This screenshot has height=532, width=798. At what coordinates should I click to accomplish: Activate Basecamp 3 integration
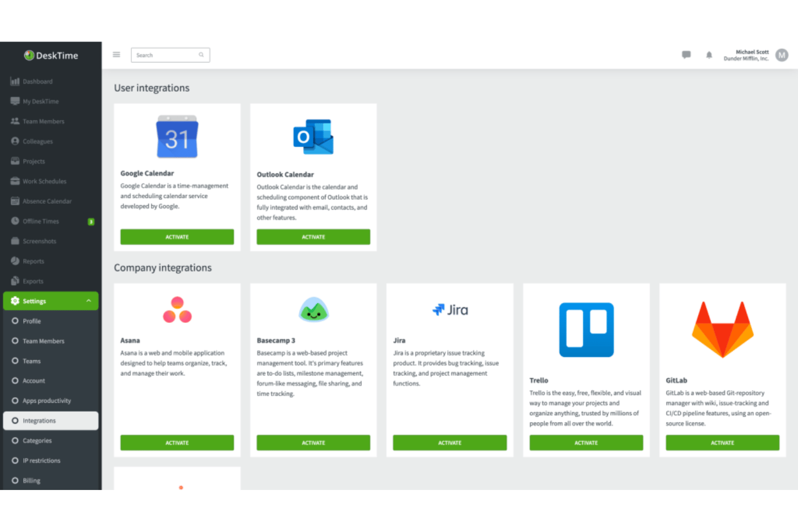tap(313, 443)
